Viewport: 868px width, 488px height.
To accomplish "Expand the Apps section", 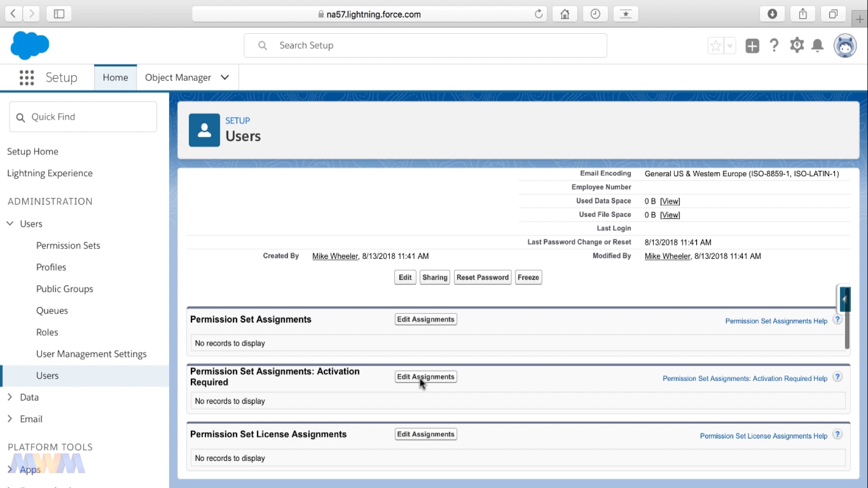I will pos(10,469).
